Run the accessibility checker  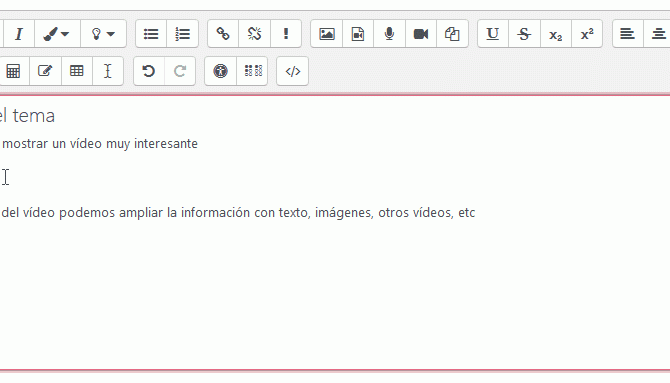point(220,71)
